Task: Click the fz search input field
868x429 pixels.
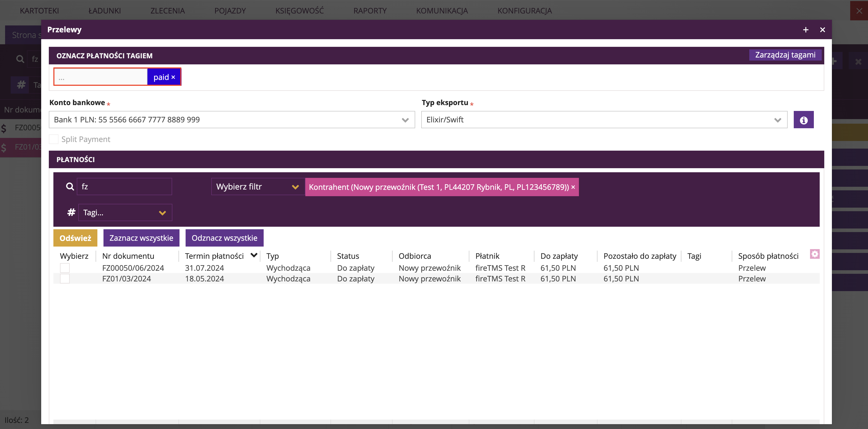Action: pos(124,187)
